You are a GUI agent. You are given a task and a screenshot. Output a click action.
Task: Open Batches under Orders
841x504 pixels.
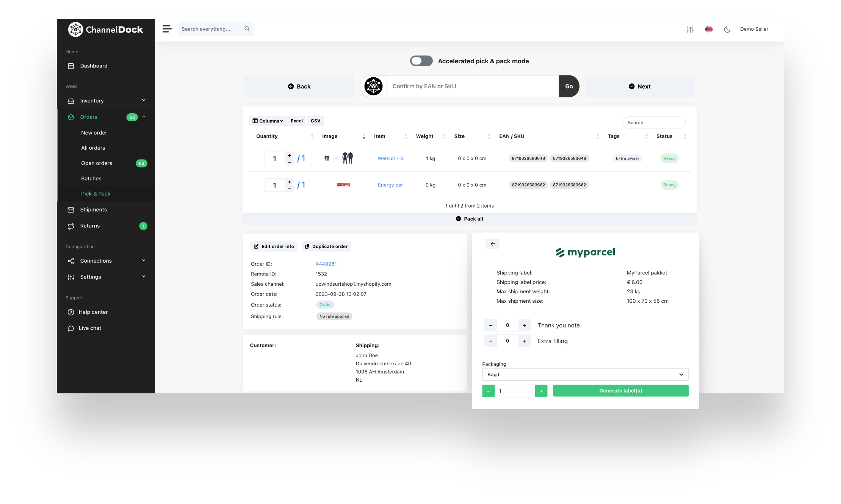91,178
